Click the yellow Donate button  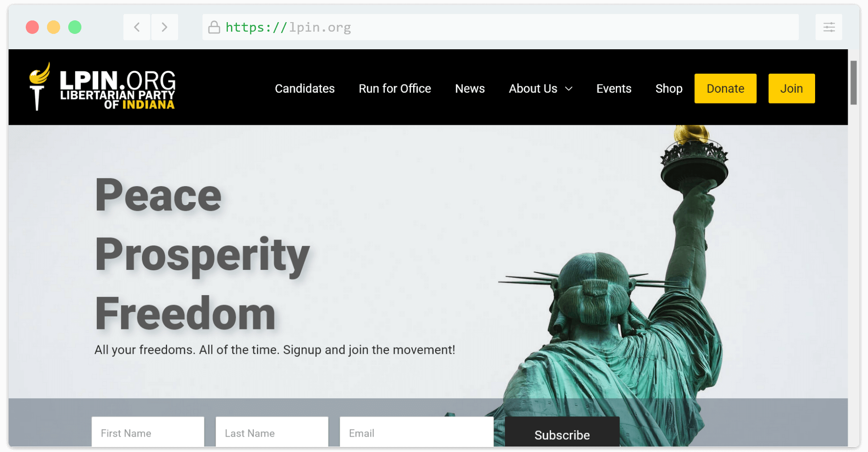725,89
